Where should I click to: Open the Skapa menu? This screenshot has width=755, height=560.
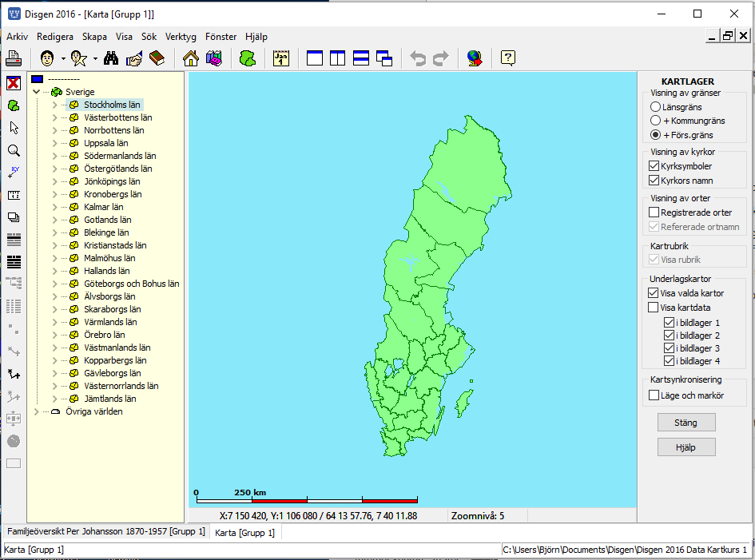[x=94, y=37]
